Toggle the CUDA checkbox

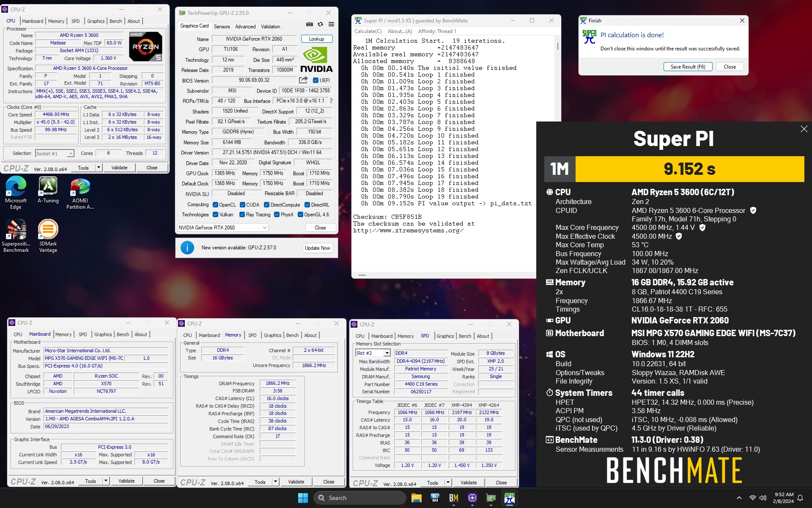(x=242, y=205)
